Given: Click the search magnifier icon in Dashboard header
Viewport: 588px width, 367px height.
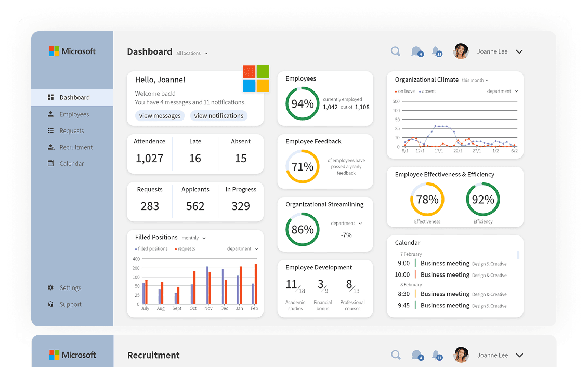Looking at the screenshot, I should pyautogui.click(x=395, y=51).
